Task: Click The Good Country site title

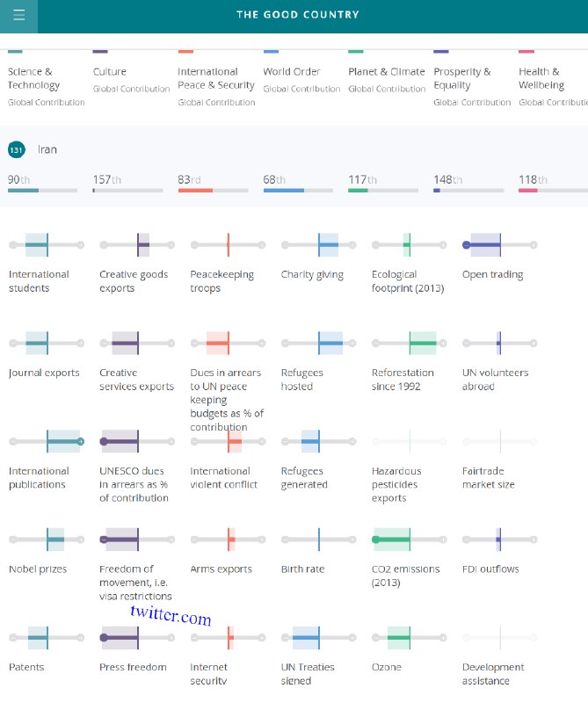Action: pos(297,15)
